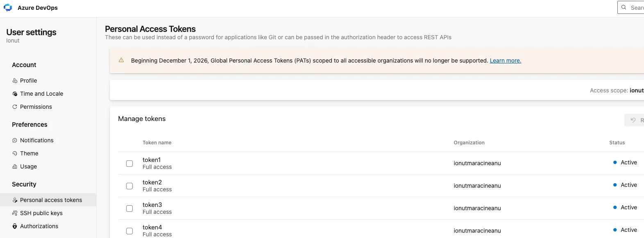Image resolution: width=644 pixels, height=238 pixels.
Task: Sort by Status column header
Action: pyautogui.click(x=617, y=143)
